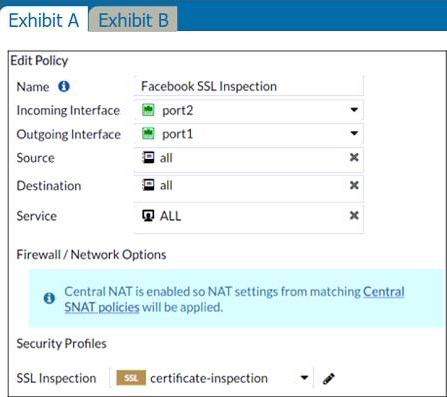Expand the SSL Inspection profile dropdown
Image resolution: width=447 pixels, height=397 pixels.
(304, 378)
